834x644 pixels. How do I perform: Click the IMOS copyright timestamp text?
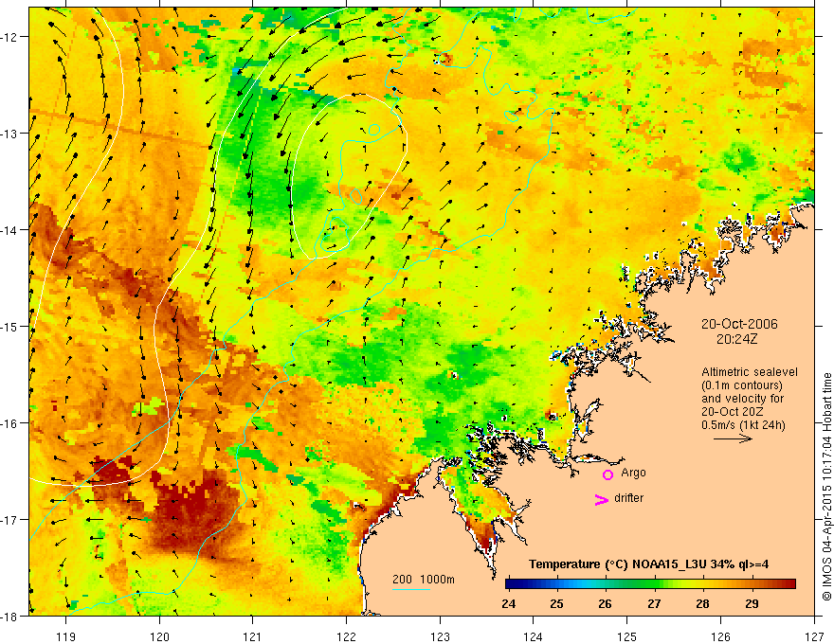coord(826,487)
